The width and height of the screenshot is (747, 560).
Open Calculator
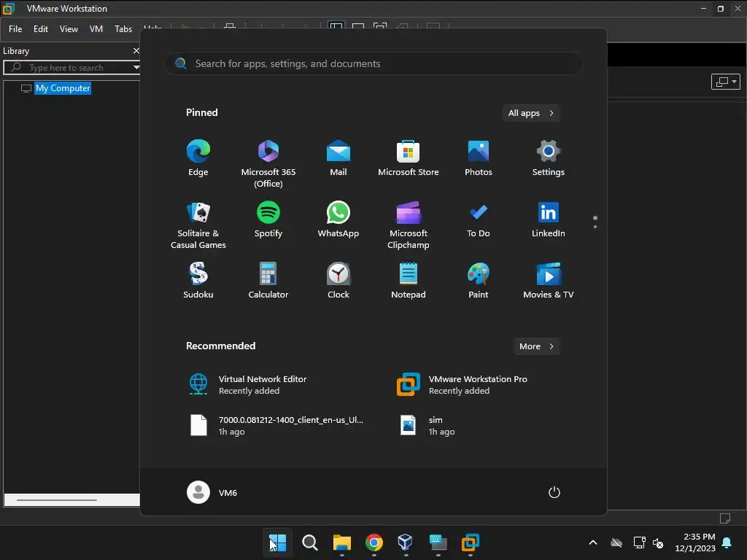coord(268,281)
